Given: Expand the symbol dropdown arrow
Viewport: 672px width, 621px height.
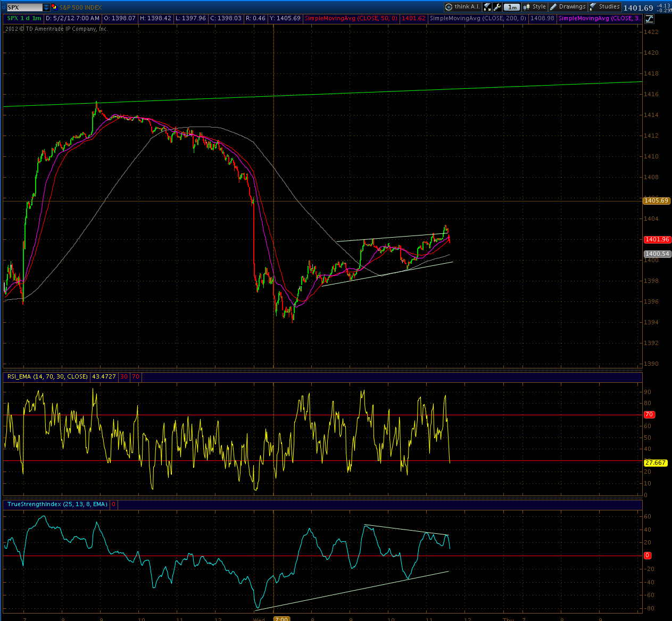Looking at the screenshot, I should [46, 7].
